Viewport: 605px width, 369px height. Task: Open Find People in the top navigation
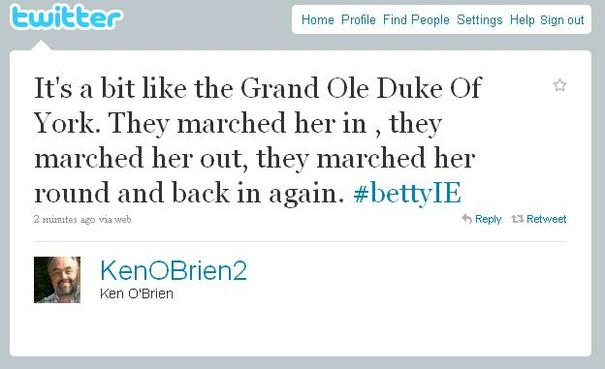(416, 20)
